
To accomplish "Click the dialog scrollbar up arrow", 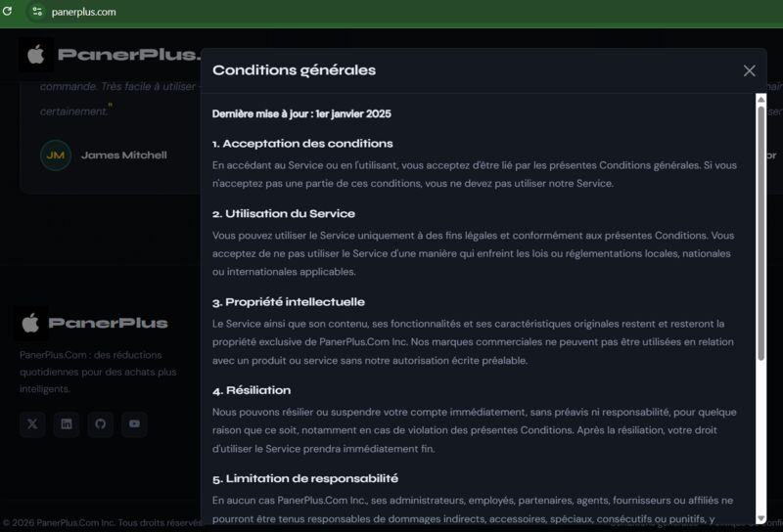I will click(x=761, y=100).
